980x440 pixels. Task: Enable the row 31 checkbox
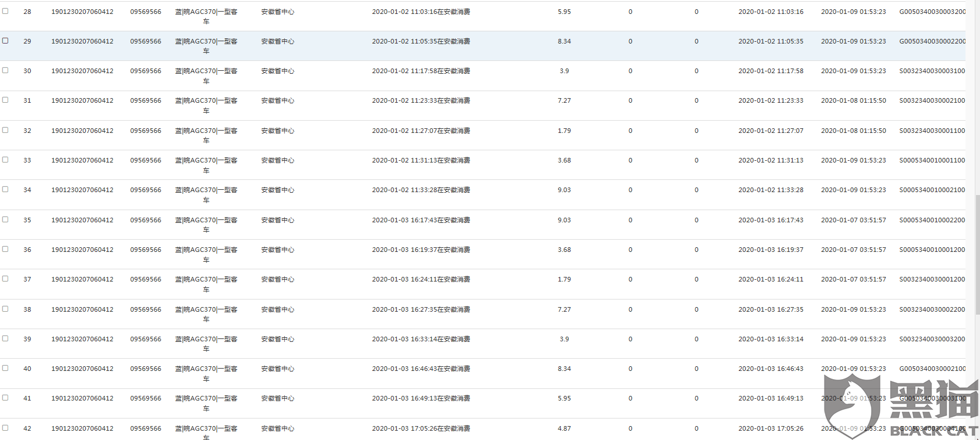[x=5, y=100]
